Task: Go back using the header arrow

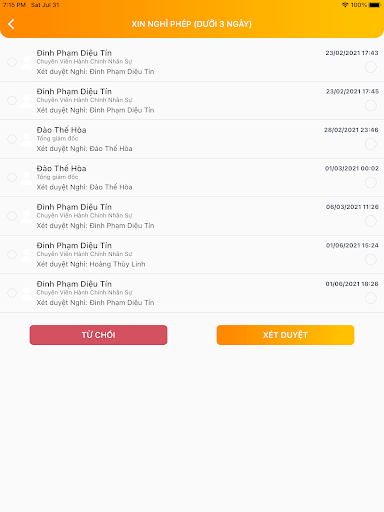Action: 11,24
